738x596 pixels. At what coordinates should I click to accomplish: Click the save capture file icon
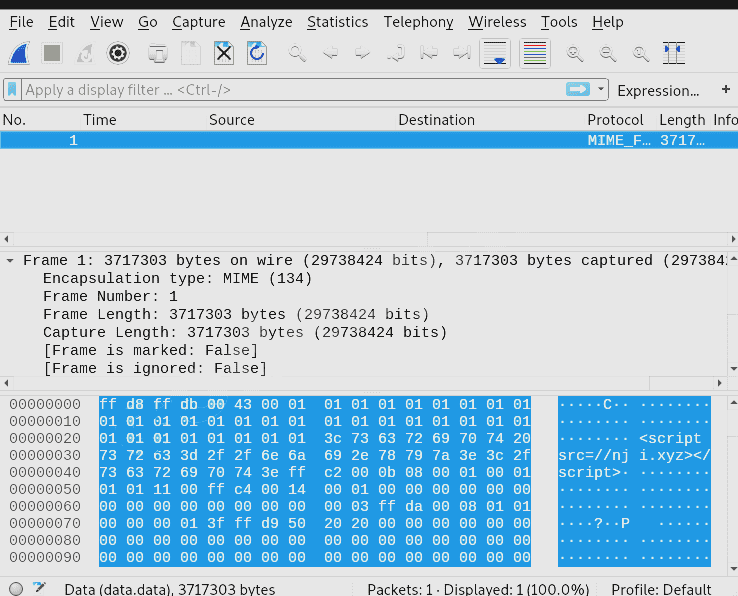[191, 53]
